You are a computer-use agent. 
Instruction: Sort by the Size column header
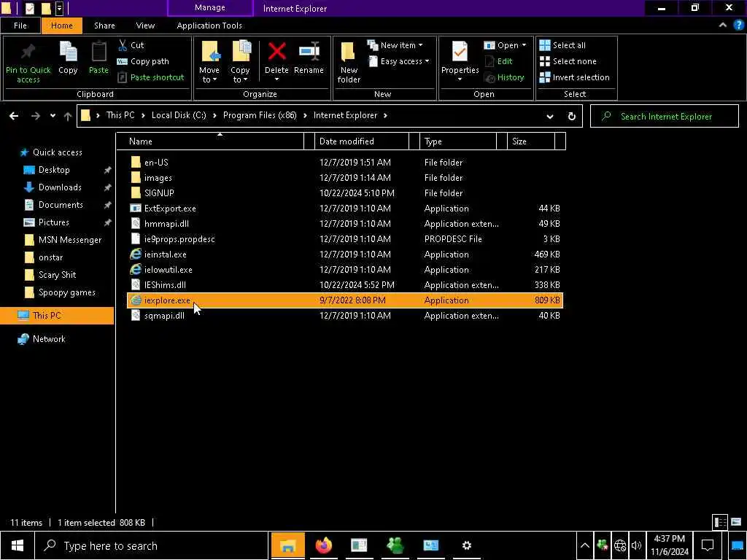click(531, 141)
